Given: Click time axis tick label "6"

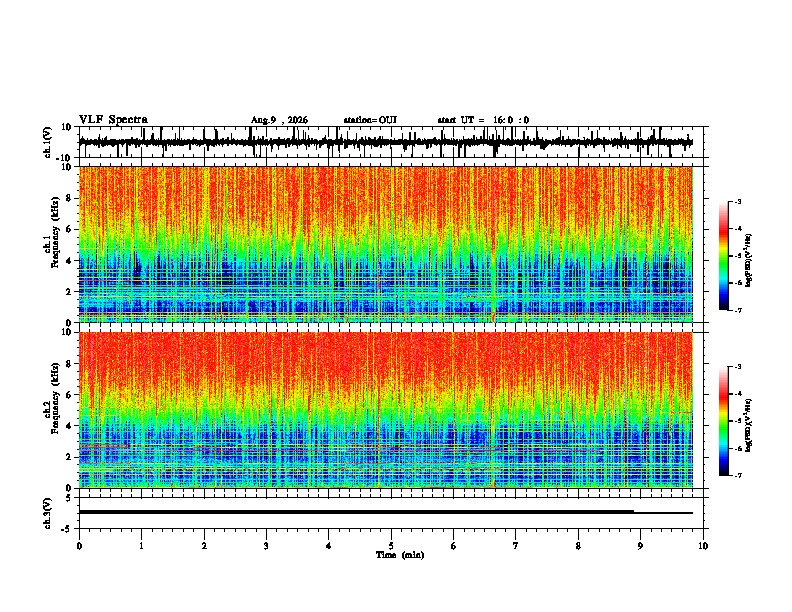Looking at the screenshot, I should click(454, 546).
